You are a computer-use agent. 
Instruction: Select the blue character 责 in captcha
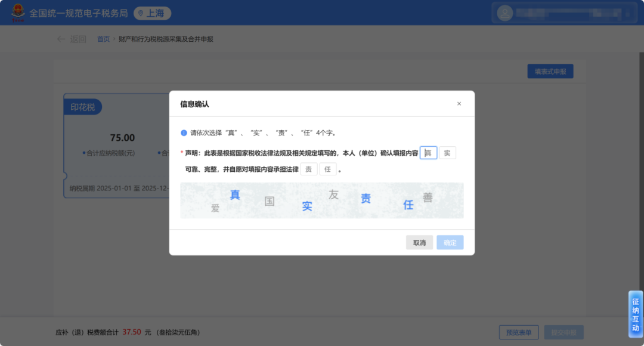click(x=366, y=199)
